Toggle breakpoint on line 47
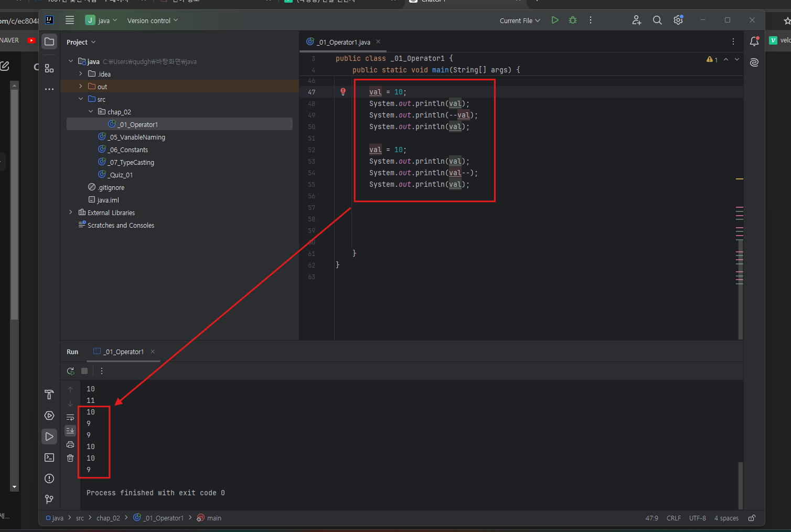 pyautogui.click(x=343, y=92)
